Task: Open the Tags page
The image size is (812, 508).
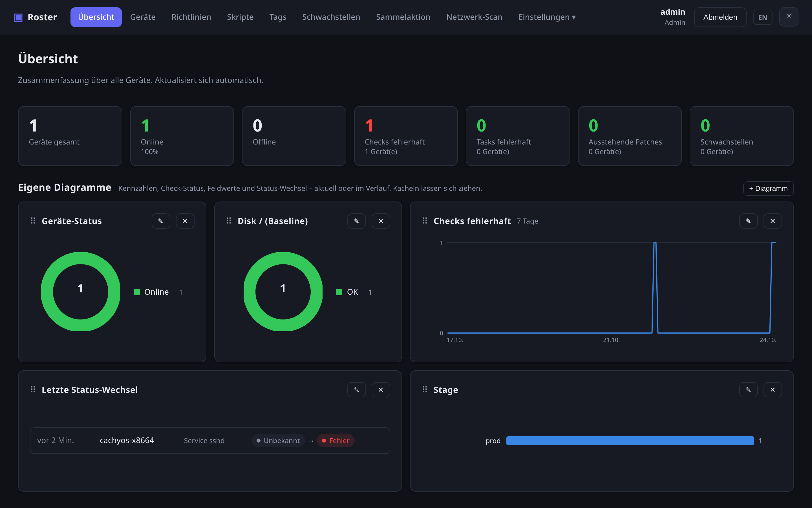Action: (278, 17)
